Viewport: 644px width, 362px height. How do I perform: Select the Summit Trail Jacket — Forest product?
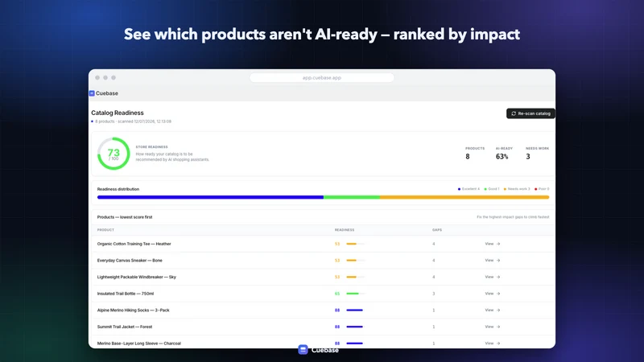coord(125,327)
